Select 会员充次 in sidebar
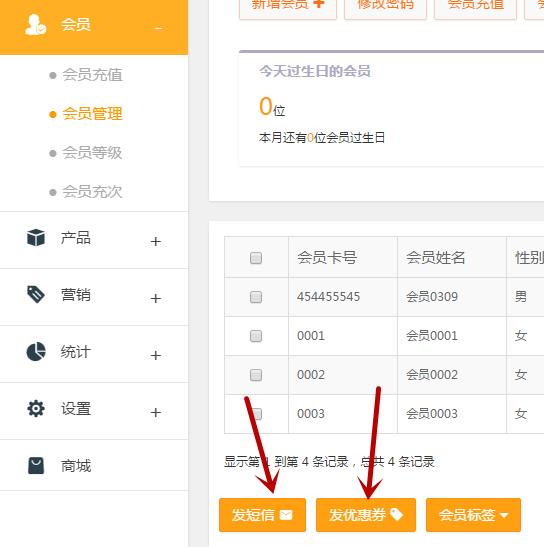Screen dimensions: 544x547 pyautogui.click(x=92, y=192)
